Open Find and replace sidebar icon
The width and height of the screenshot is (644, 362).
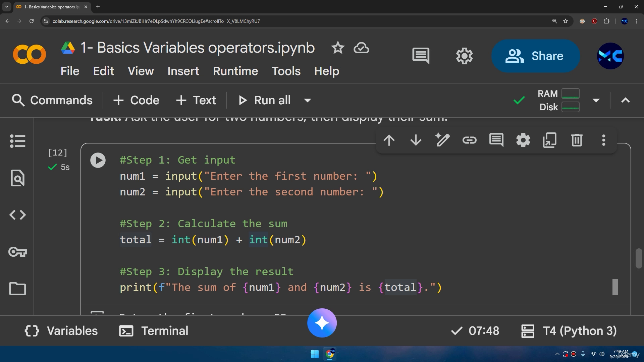pyautogui.click(x=17, y=178)
